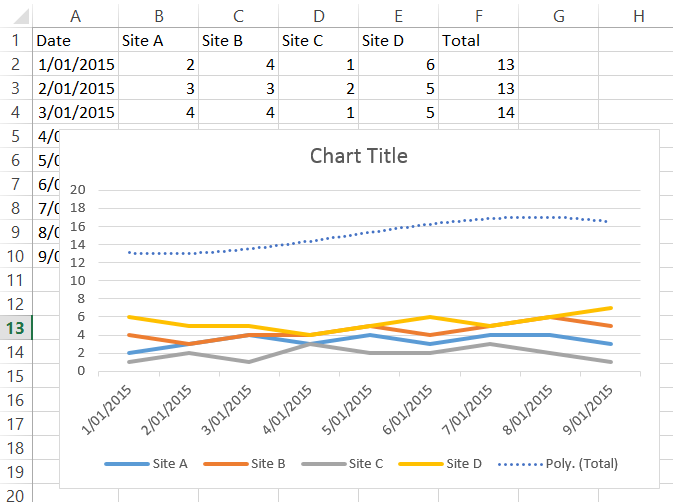Select column F header
Screen dimensions: 673x502
[479, 16]
